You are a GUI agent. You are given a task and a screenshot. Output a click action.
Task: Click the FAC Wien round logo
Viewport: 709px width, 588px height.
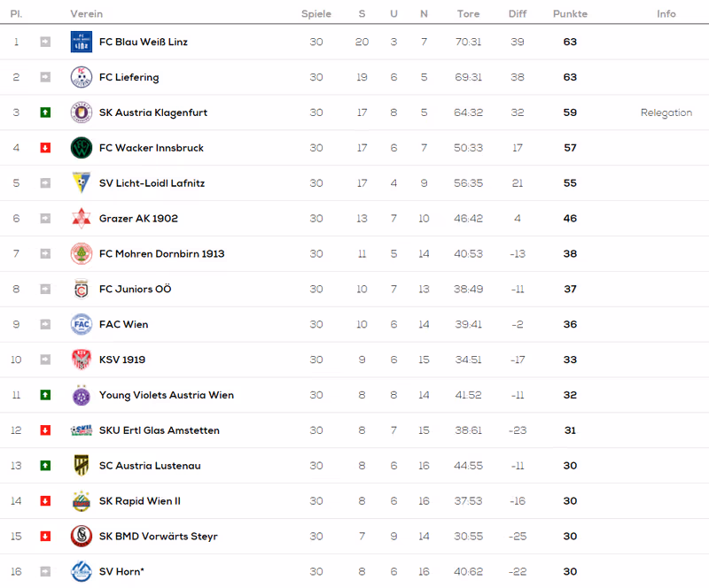[x=82, y=324]
